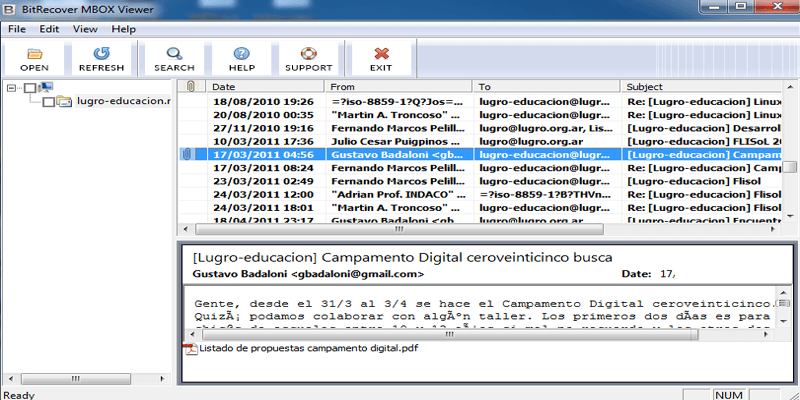Select the email dated 23/03/2011 02:49
Screen dimensions: 800x400
coord(480,181)
